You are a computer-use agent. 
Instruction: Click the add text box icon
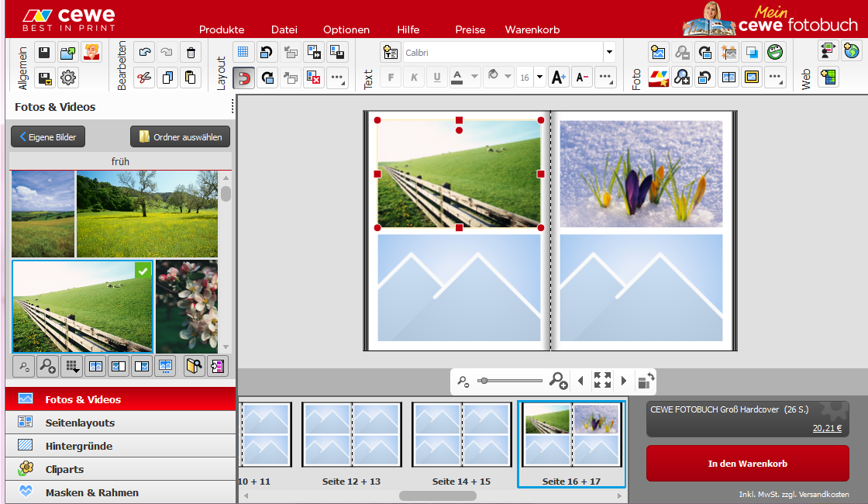point(391,53)
